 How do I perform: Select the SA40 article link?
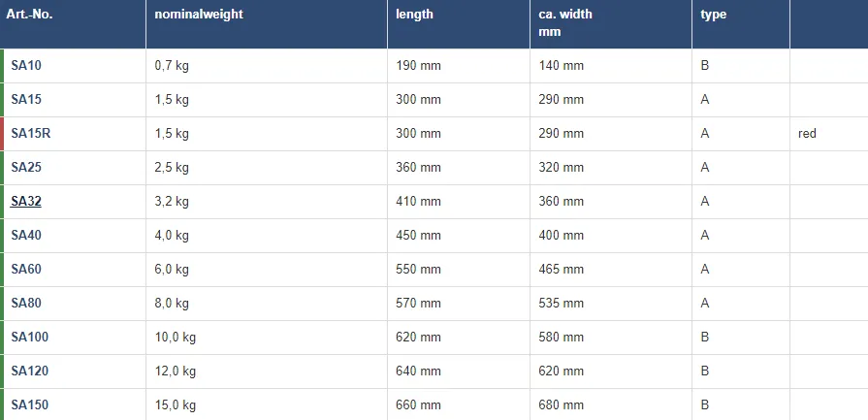26,236
